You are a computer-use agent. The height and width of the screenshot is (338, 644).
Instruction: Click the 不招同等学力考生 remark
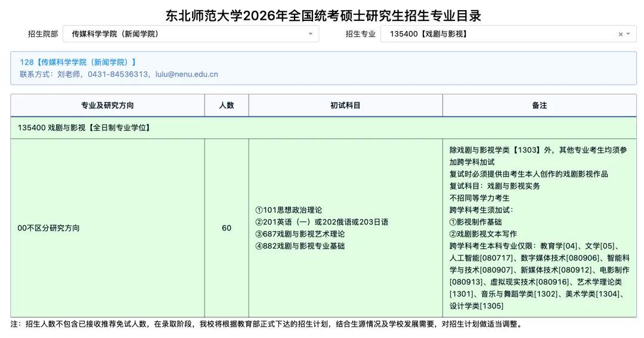479,198
